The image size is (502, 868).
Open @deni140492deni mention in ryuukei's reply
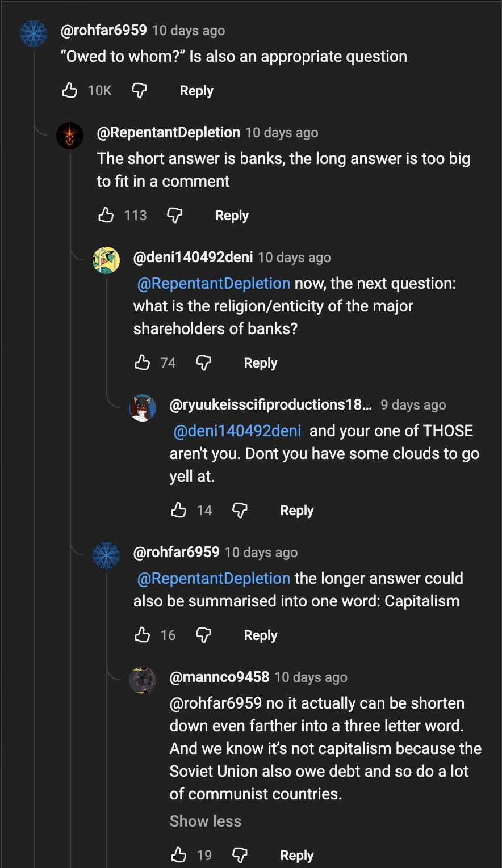coord(237,431)
